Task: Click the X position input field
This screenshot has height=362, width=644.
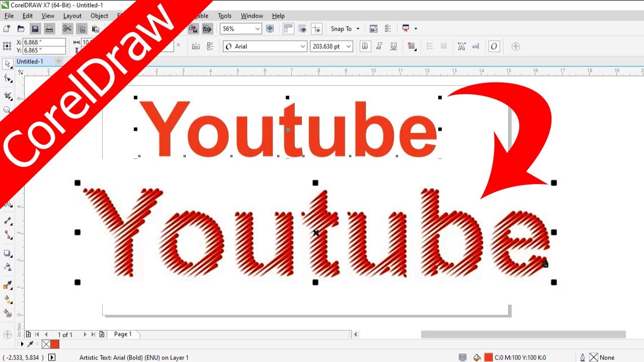Action: [x=44, y=42]
